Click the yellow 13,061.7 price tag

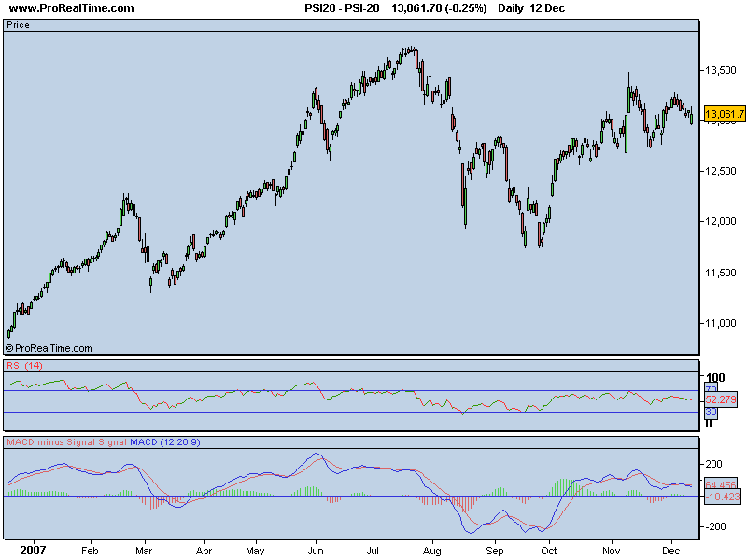[x=725, y=114]
